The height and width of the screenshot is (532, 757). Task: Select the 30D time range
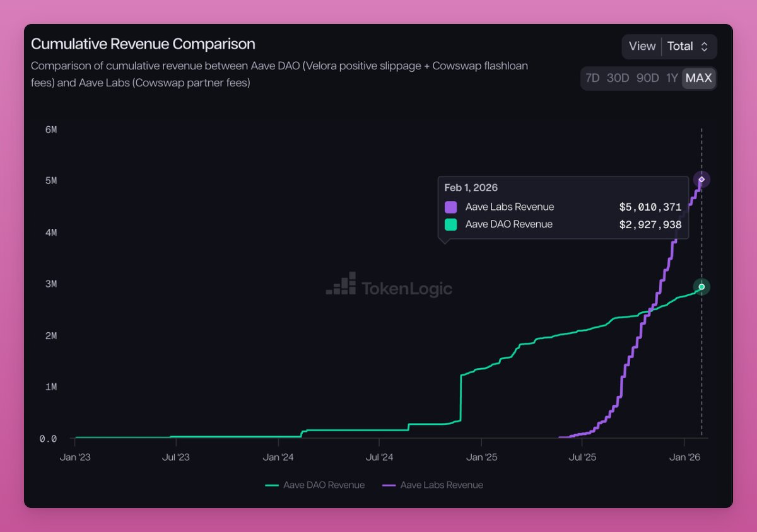pos(618,78)
